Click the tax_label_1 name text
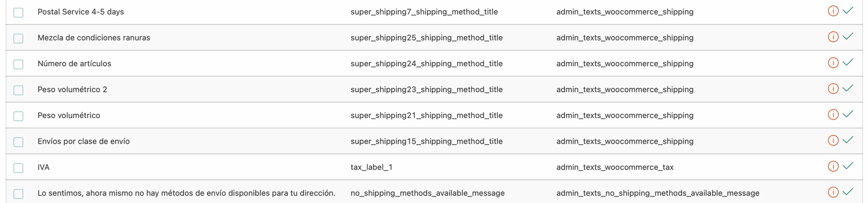The width and height of the screenshot is (868, 203). 371,167
